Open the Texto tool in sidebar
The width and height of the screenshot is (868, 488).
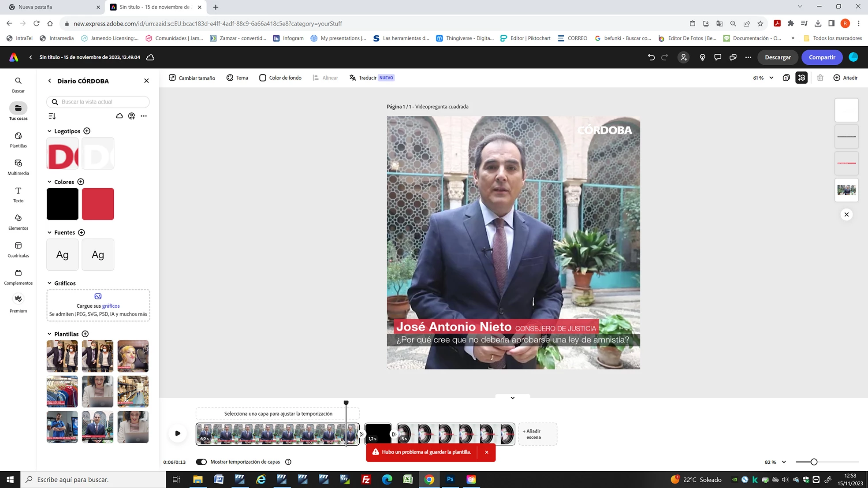tap(18, 194)
